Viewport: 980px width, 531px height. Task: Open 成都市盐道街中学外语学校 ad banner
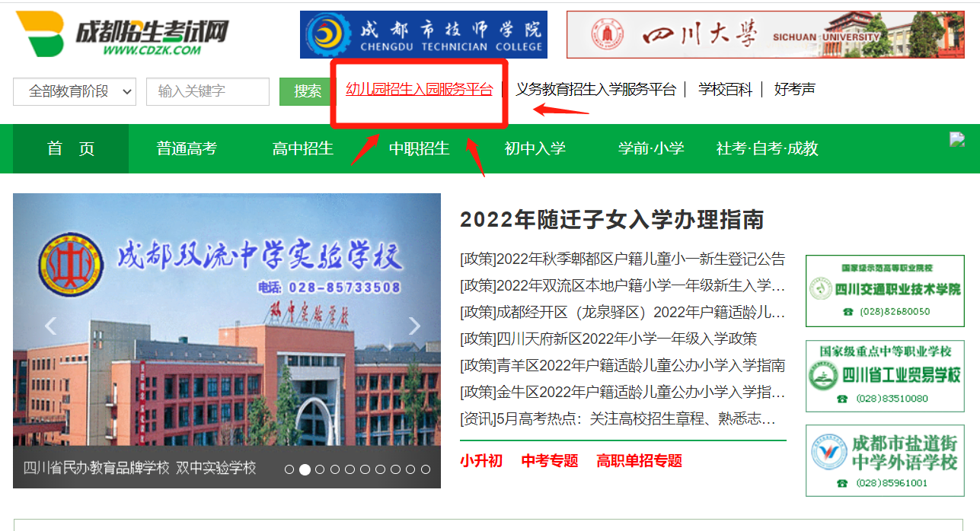(885, 460)
